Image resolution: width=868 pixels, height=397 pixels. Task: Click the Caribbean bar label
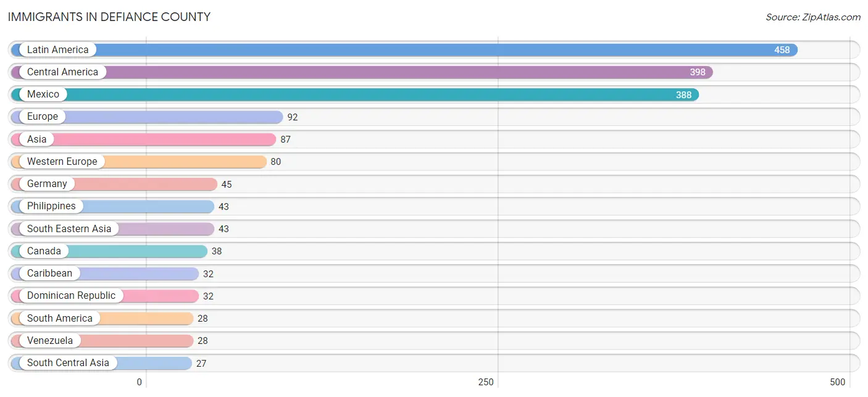point(49,274)
